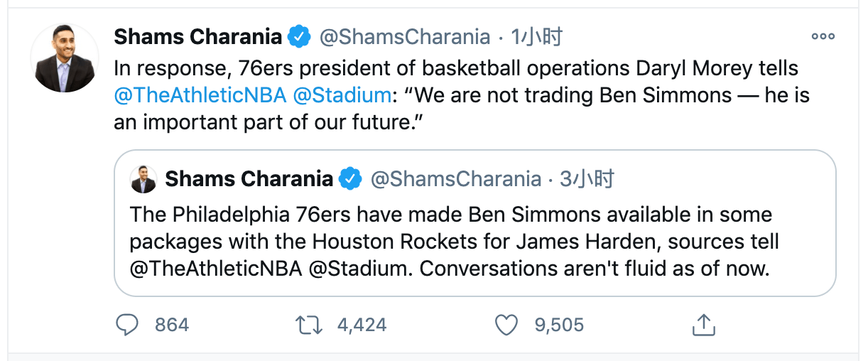Click @ShamsCharania handle on main tweet
Screen dimensions: 868x361
click(x=405, y=37)
